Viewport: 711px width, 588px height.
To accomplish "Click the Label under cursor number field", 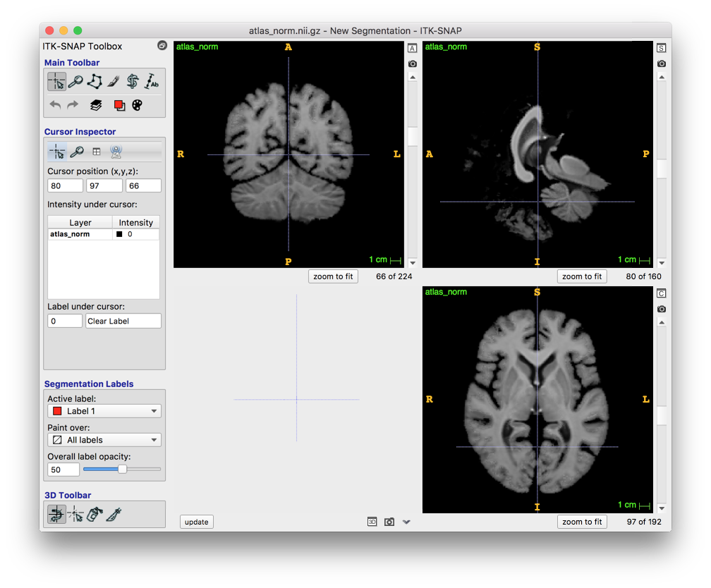I will [65, 321].
